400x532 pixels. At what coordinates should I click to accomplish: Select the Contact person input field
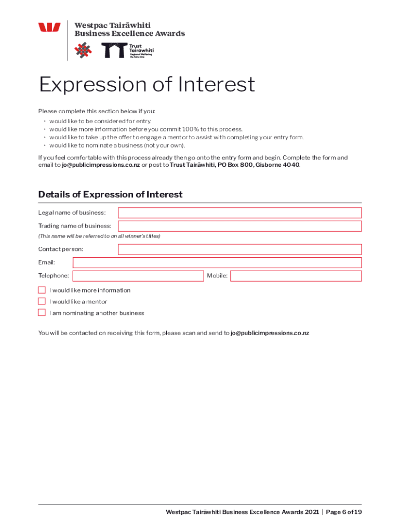(x=239, y=249)
